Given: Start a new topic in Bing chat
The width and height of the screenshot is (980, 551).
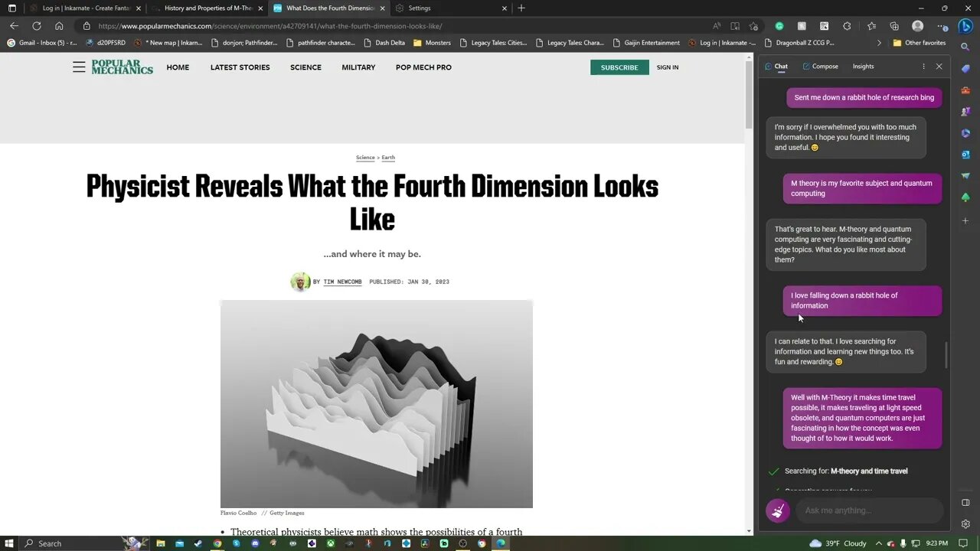Looking at the screenshot, I should click(x=778, y=510).
